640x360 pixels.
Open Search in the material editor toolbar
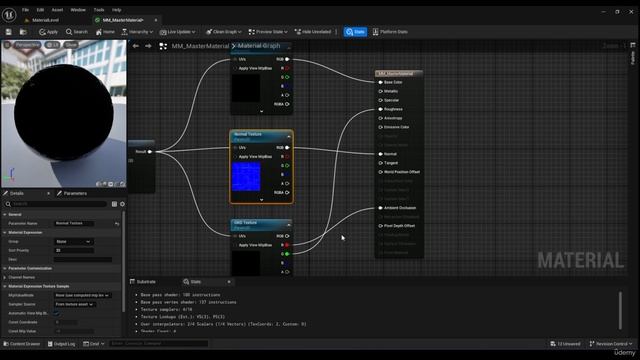pyautogui.click(x=77, y=32)
